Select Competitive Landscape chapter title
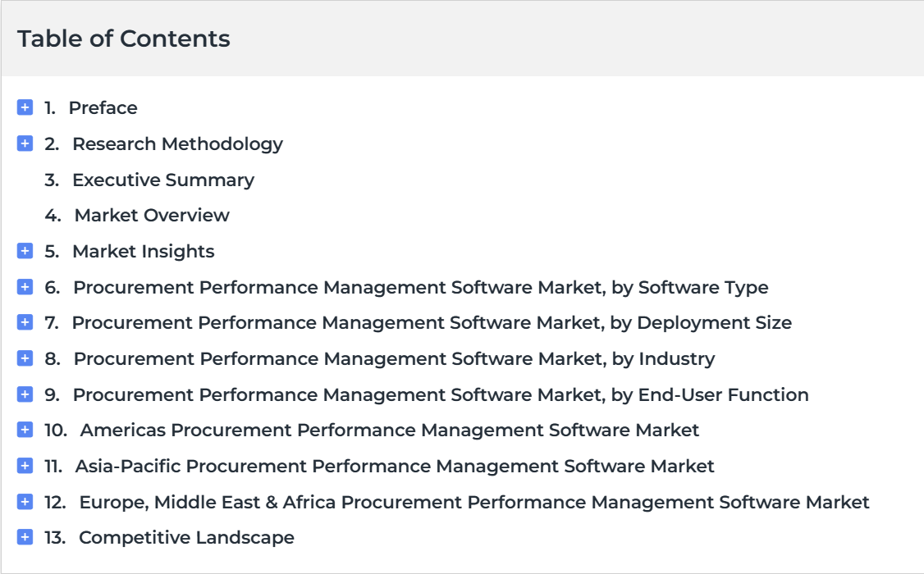 tap(186, 538)
